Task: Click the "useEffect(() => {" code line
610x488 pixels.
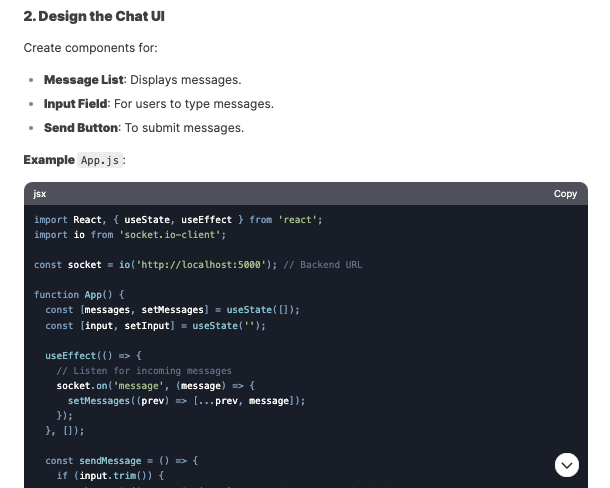Action: (94, 355)
